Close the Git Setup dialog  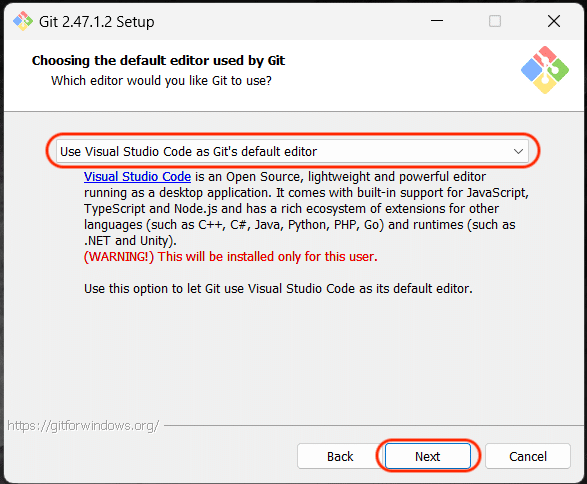coord(554,21)
